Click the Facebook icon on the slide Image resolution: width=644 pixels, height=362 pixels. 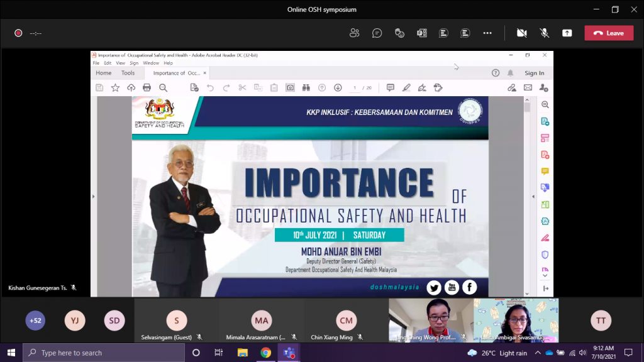click(469, 287)
